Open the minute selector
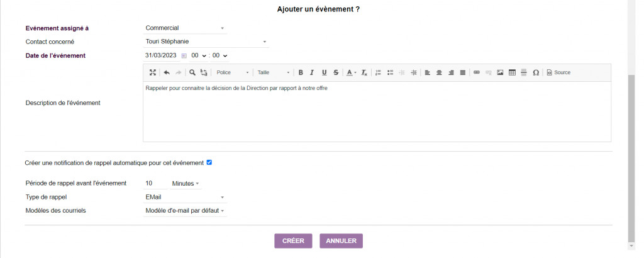This screenshot has width=644, height=258. pyautogui.click(x=220, y=55)
